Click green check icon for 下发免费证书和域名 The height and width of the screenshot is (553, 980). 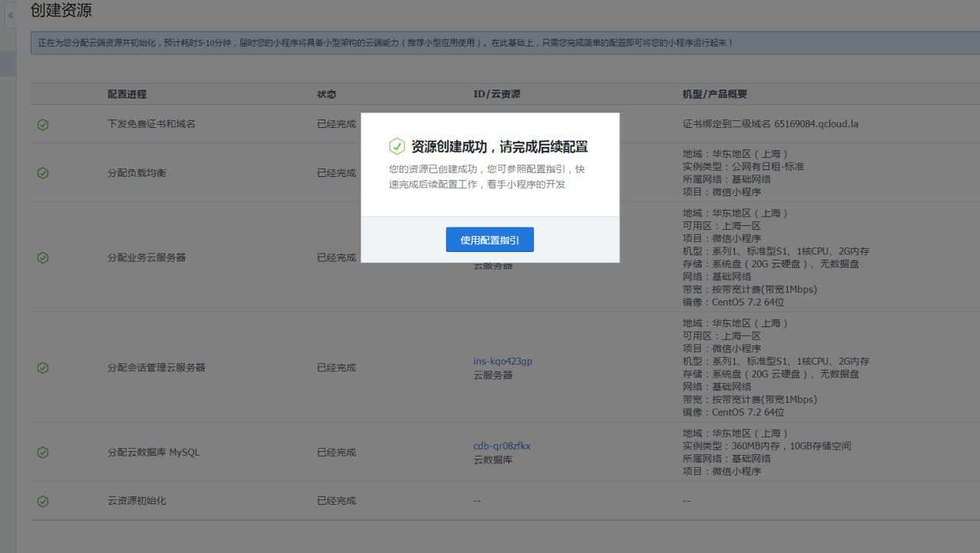click(43, 124)
